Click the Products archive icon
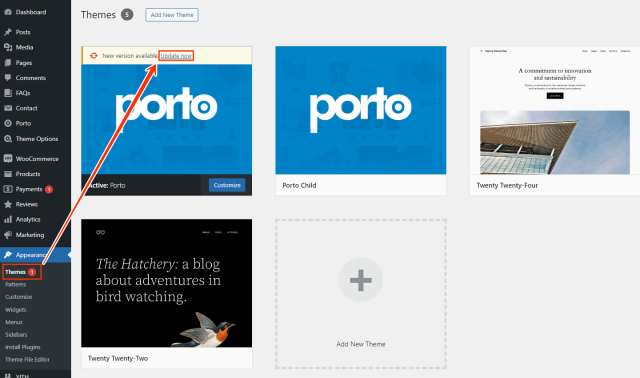This screenshot has width=640, height=378. click(x=8, y=174)
